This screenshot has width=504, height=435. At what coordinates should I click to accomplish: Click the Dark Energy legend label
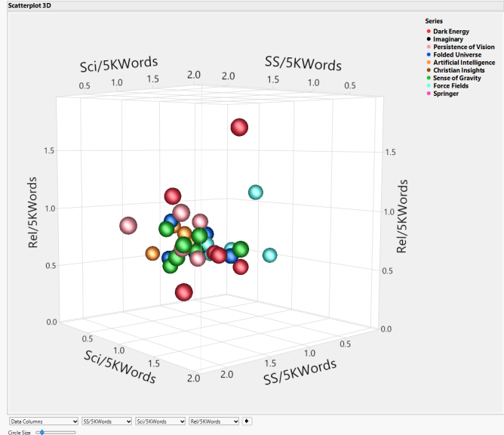[451, 32]
